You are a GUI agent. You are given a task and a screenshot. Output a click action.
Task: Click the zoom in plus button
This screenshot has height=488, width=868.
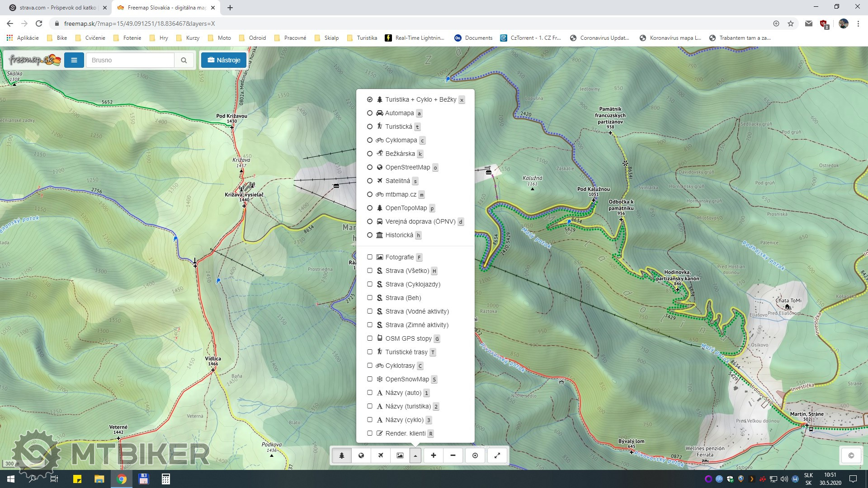click(433, 455)
